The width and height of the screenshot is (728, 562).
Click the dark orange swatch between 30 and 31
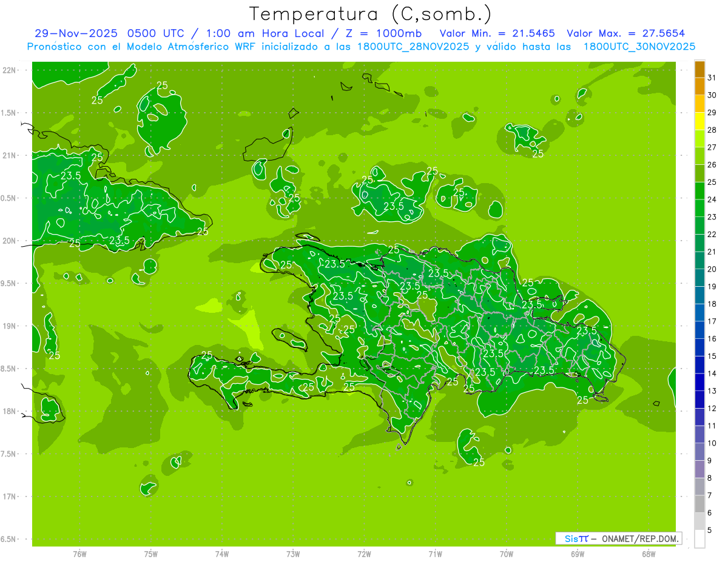pyautogui.click(x=699, y=86)
